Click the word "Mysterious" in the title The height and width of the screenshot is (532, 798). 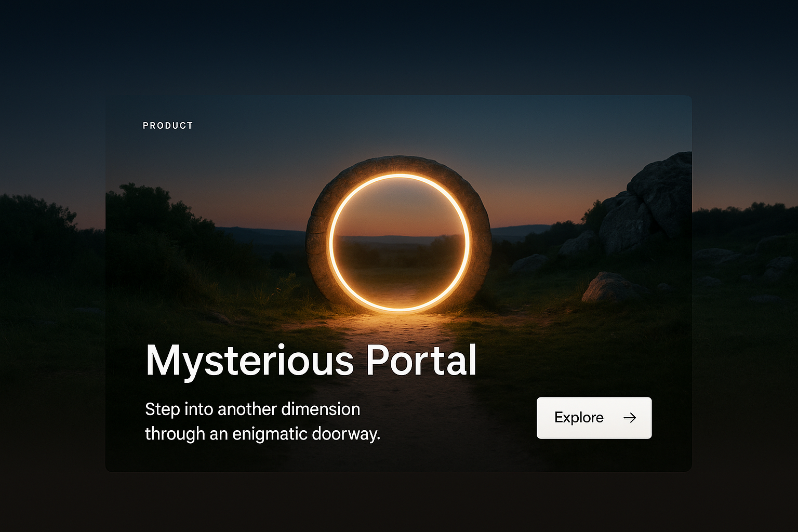(x=249, y=361)
